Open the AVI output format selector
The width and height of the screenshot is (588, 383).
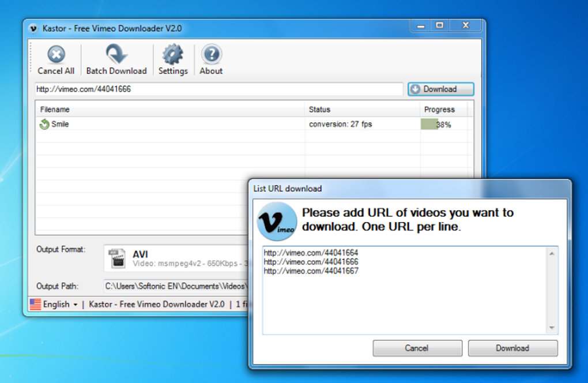click(176, 258)
